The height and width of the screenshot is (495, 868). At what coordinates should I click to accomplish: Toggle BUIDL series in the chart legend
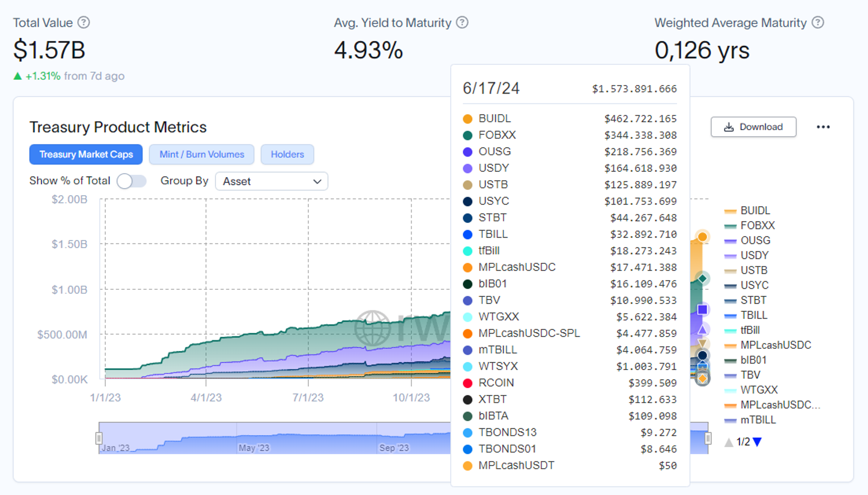coord(747,210)
